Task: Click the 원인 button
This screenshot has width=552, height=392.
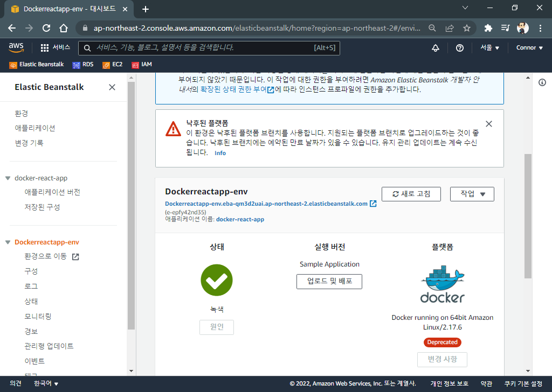Action: click(217, 327)
